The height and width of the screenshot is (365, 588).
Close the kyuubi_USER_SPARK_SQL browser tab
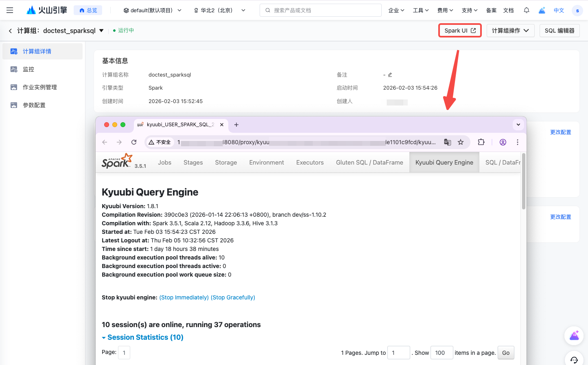click(222, 125)
